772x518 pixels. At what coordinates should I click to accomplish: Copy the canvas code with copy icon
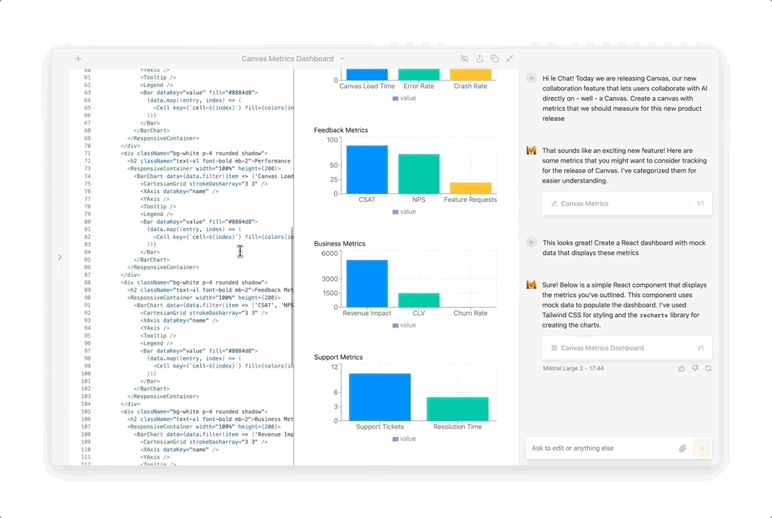(494, 59)
